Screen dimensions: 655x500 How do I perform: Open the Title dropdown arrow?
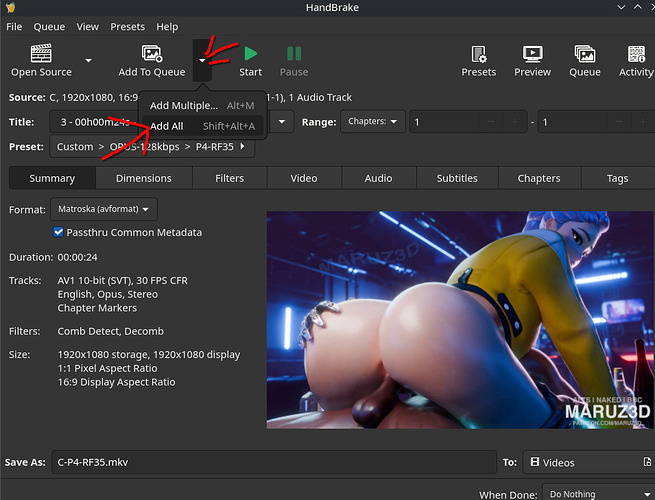pos(282,122)
